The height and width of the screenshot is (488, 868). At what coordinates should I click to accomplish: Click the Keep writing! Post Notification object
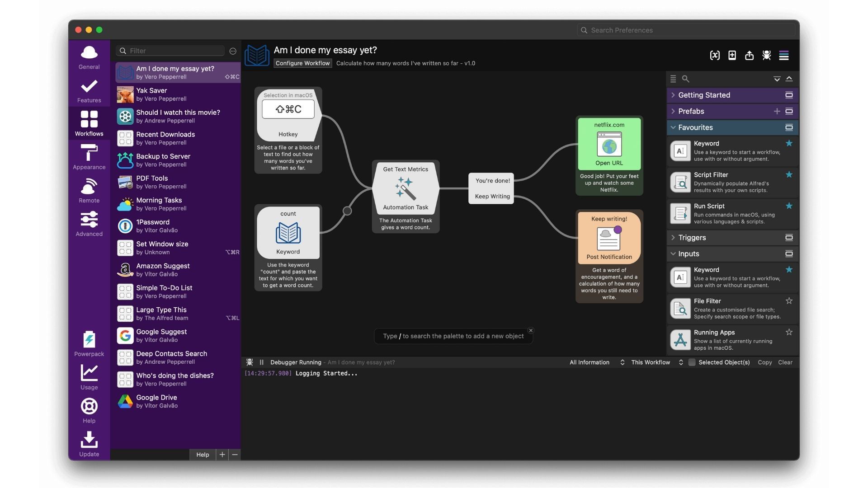pyautogui.click(x=609, y=238)
